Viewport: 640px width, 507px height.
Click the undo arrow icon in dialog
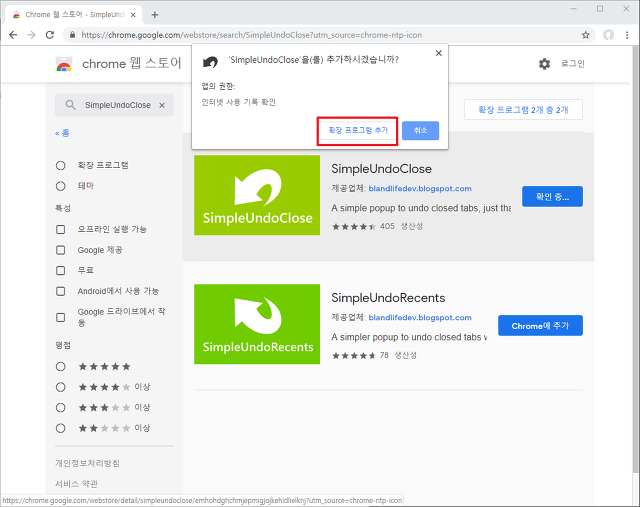211,62
